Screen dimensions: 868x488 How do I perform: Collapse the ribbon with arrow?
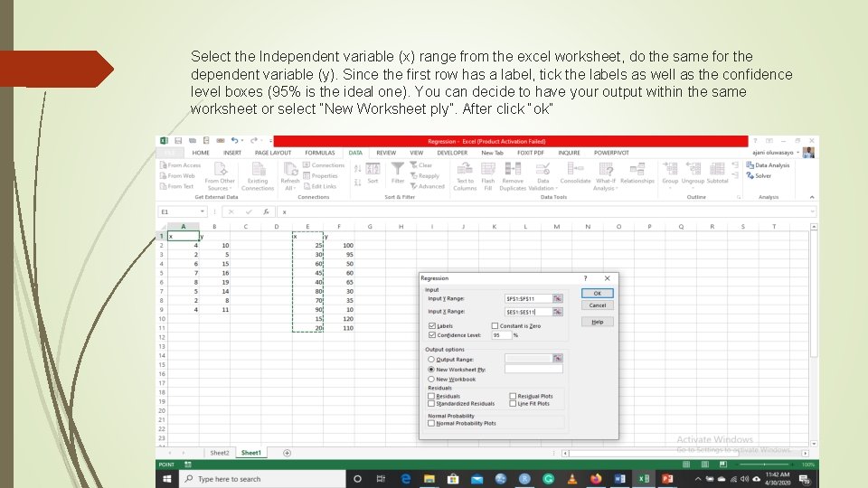tap(812, 197)
